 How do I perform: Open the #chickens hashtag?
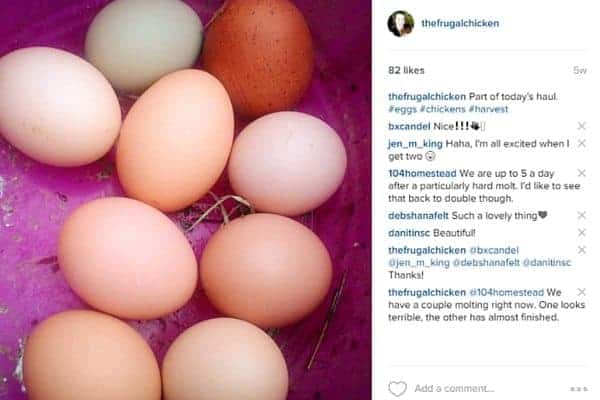[443, 109]
